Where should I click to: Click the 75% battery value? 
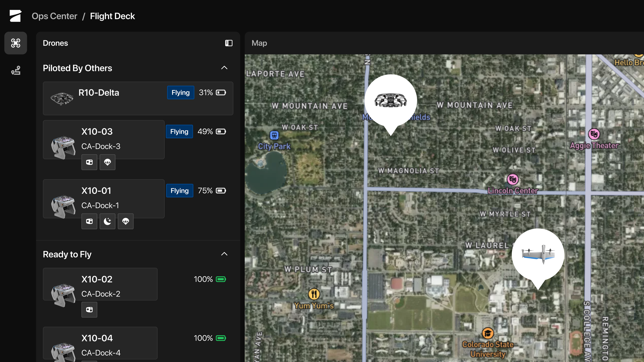[205, 191]
